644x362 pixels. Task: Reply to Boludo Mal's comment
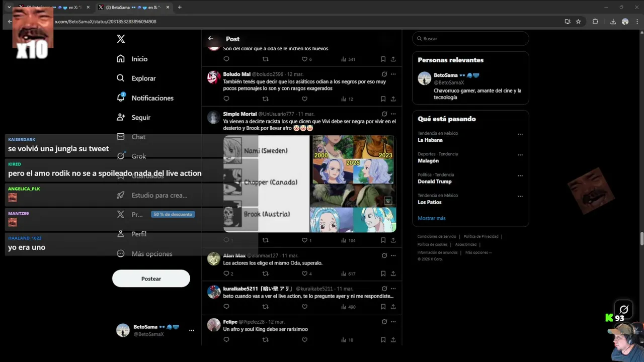(x=226, y=99)
